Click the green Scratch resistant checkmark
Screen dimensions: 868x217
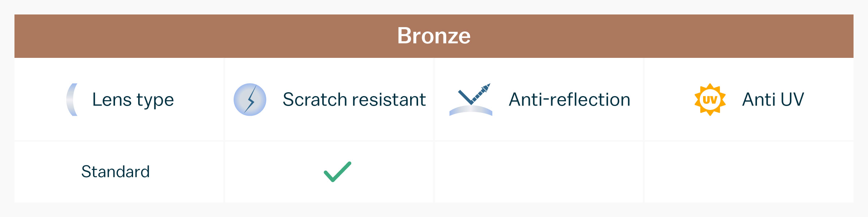click(x=337, y=172)
